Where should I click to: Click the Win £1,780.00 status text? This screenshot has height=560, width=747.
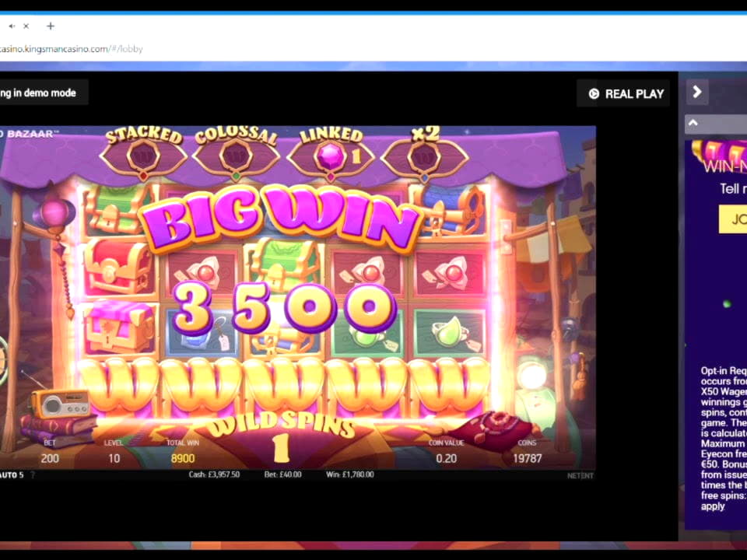click(x=349, y=474)
